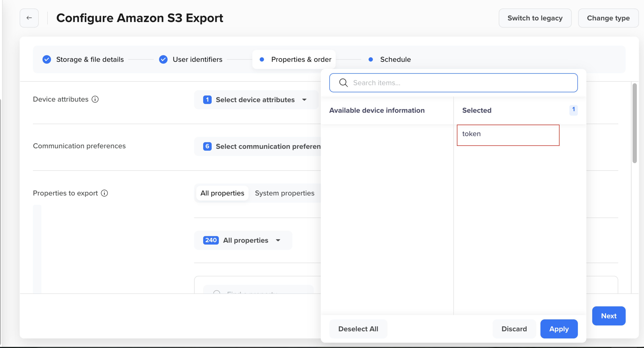Click inside the Search items field
The image size is (644, 348).
click(x=425, y=83)
